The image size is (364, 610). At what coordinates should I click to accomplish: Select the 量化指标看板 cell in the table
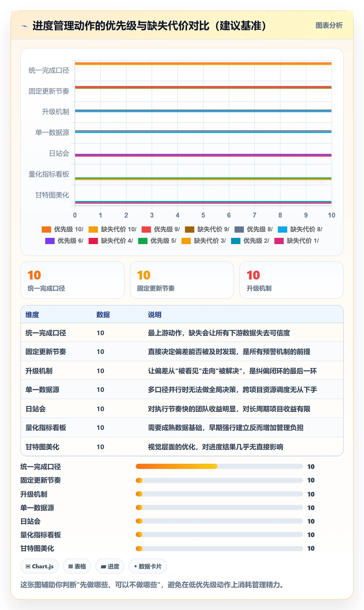tap(46, 428)
